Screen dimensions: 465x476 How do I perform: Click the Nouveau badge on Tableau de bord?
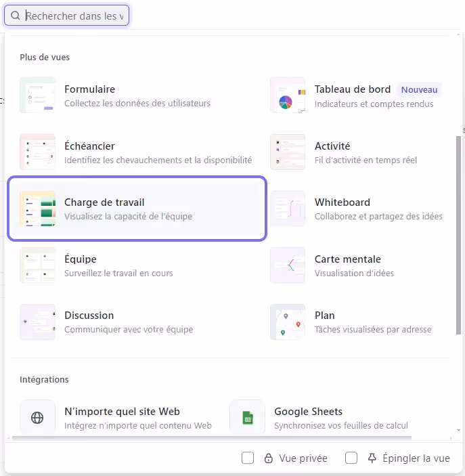420,89
